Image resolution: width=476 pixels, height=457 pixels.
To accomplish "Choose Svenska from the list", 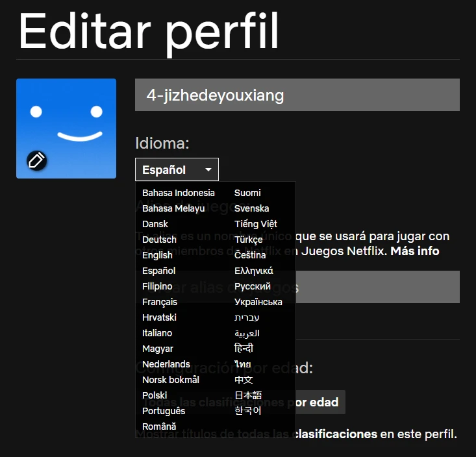I will coord(252,208).
